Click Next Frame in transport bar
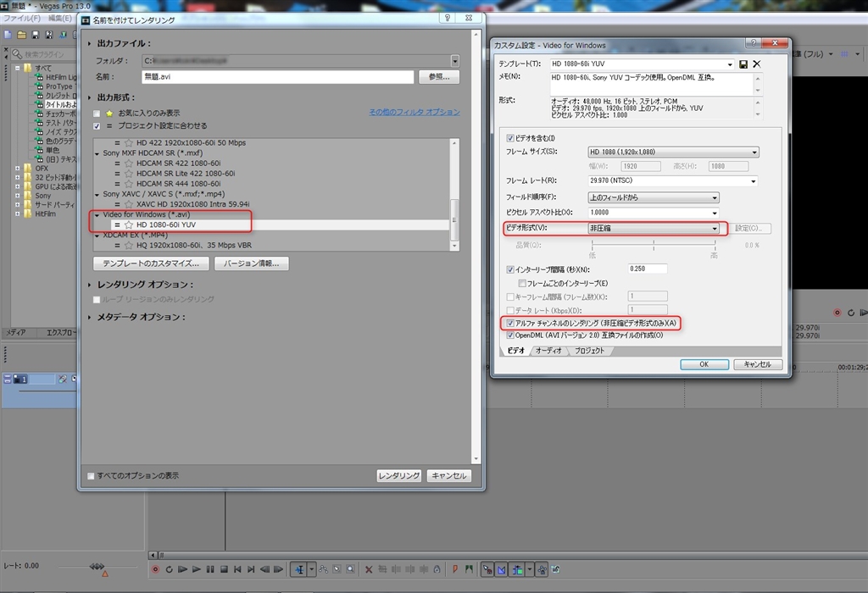 click(x=278, y=569)
